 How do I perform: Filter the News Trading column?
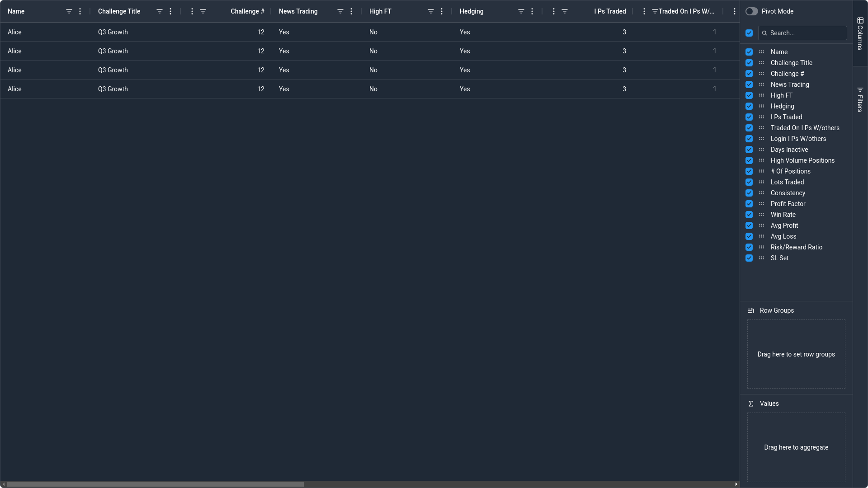(x=340, y=11)
